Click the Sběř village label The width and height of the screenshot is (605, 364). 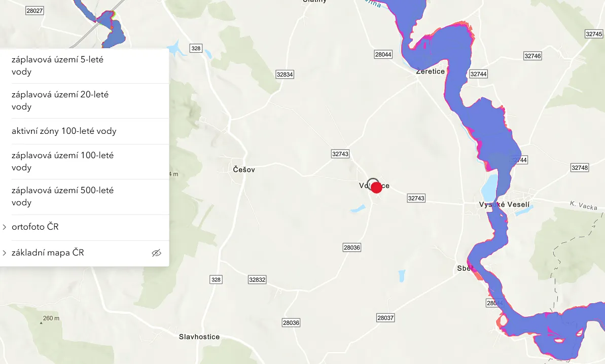(465, 268)
